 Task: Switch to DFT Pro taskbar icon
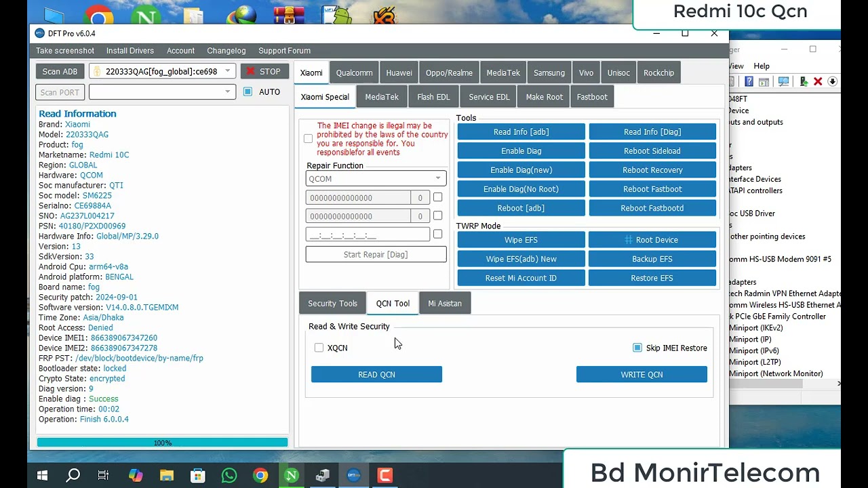click(x=354, y=476)
